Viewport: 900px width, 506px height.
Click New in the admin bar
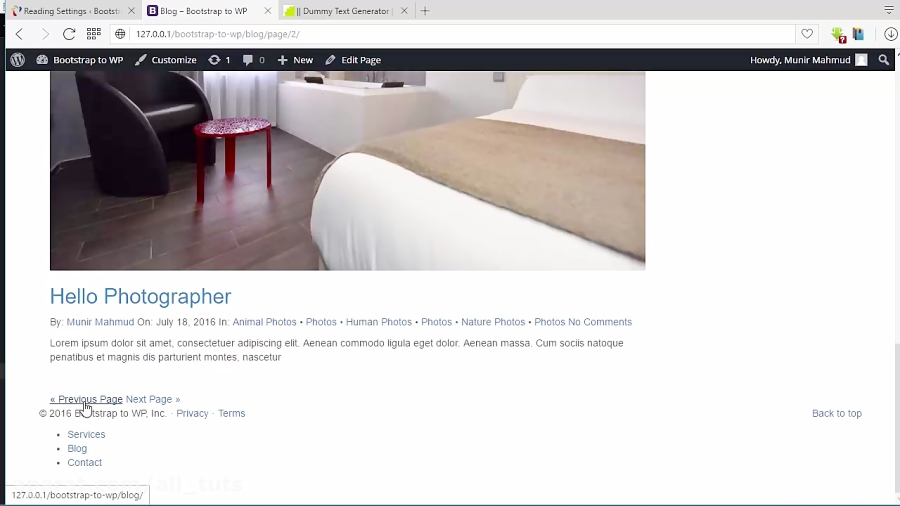click(x=296, y=60)
